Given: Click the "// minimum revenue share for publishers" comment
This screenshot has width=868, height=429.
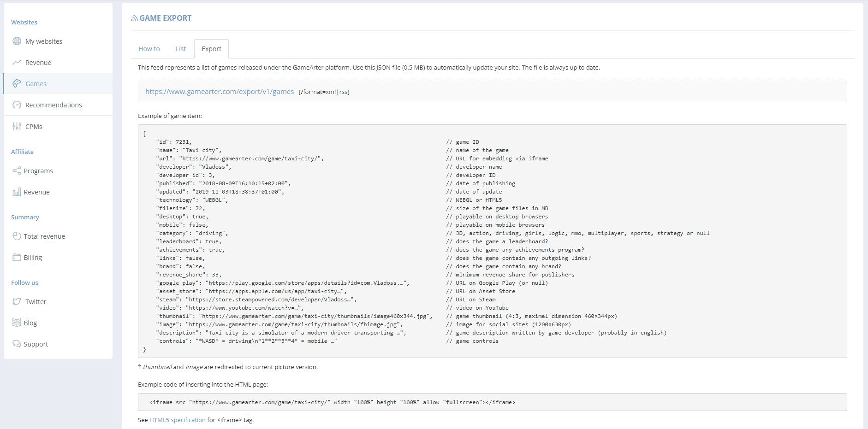Looking at the screenshot, I should [x=510, y=275].
